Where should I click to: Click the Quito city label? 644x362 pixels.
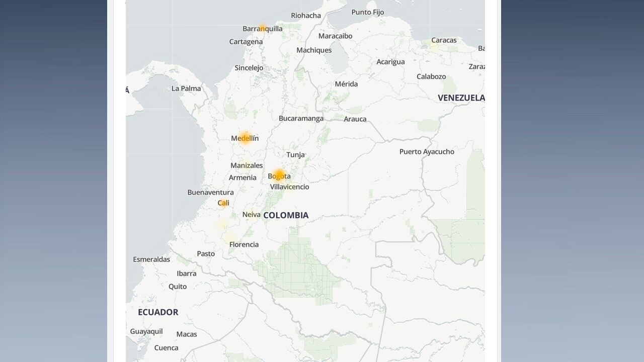tap(178, 286)
